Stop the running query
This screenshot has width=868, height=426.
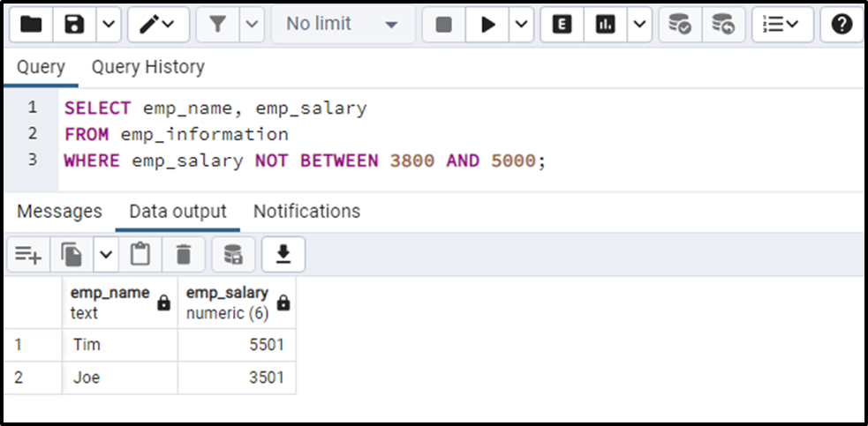tap(444, 25)
